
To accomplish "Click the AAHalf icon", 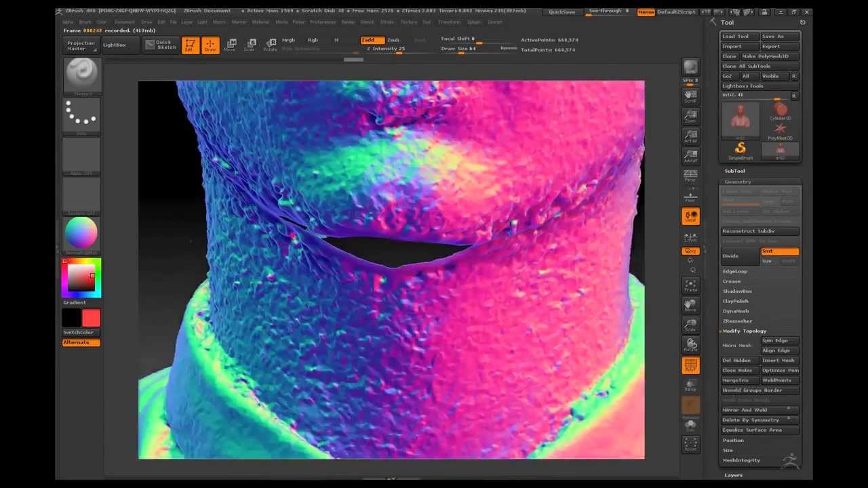I will [x=690, y=157].
